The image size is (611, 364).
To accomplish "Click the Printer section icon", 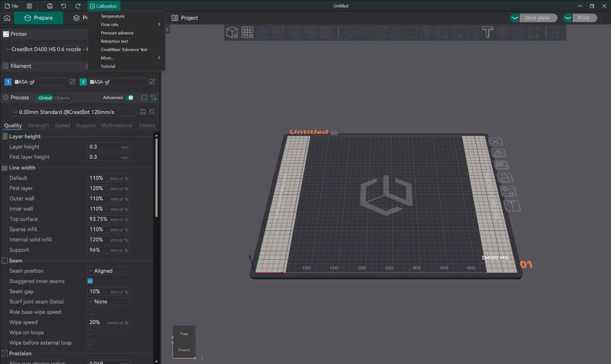I will (x=6, y=34).
